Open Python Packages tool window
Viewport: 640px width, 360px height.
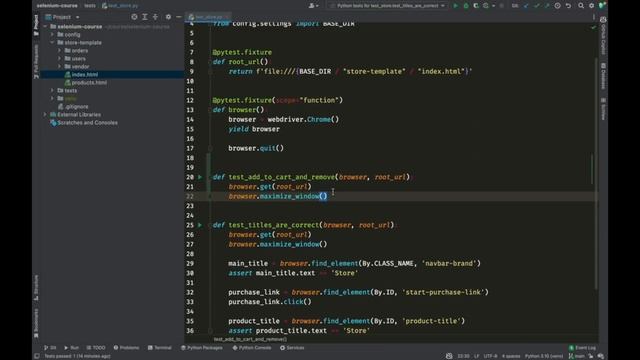(202, 348)
